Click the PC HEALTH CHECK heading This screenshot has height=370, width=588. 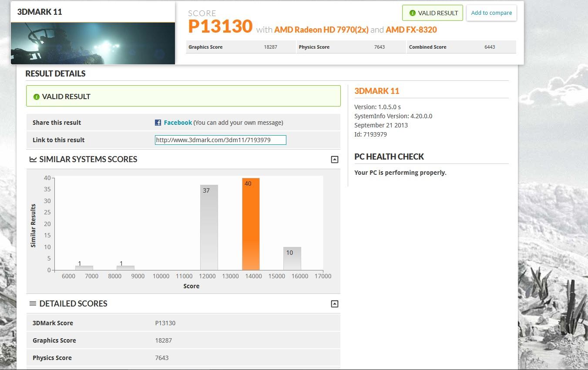(x=389, y=157)
